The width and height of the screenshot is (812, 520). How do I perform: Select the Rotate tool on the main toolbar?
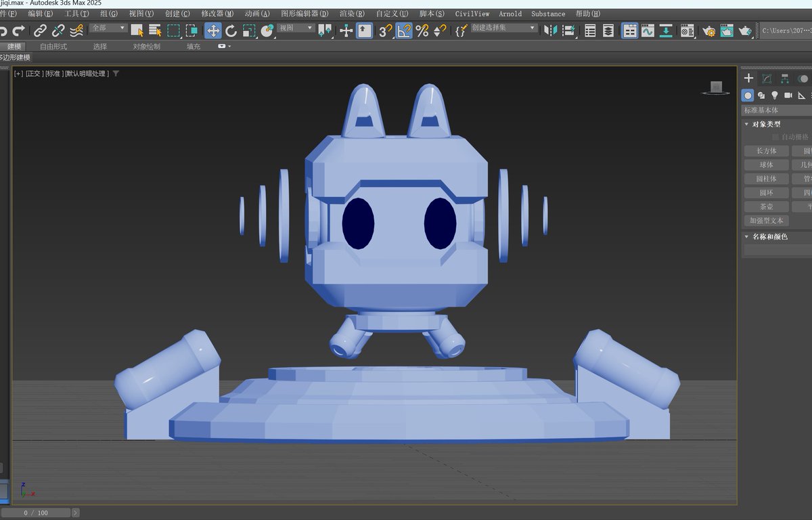click(231, 30)
